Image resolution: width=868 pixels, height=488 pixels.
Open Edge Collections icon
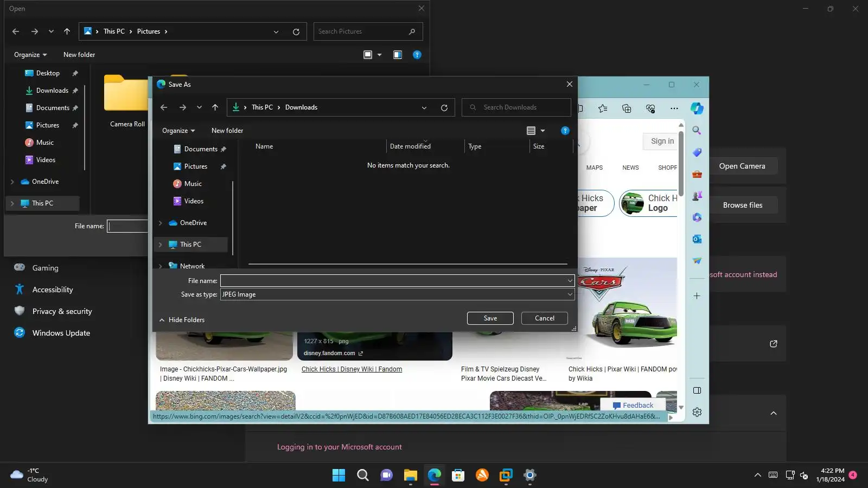pos(627,108)
